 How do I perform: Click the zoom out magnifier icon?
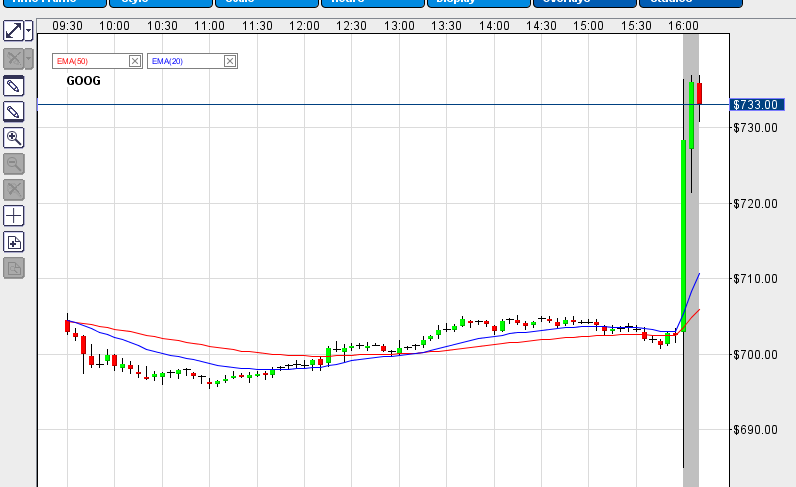point(14,164)
